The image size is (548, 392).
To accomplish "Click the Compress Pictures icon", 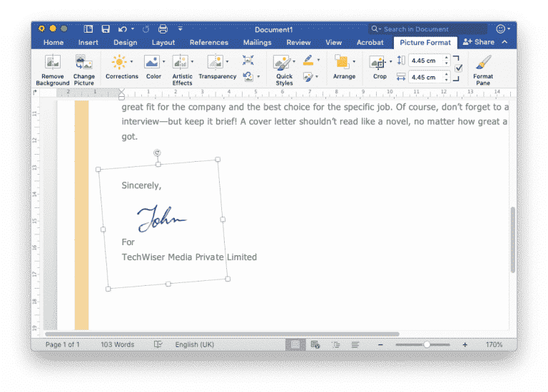I will (x=248, y=60).
